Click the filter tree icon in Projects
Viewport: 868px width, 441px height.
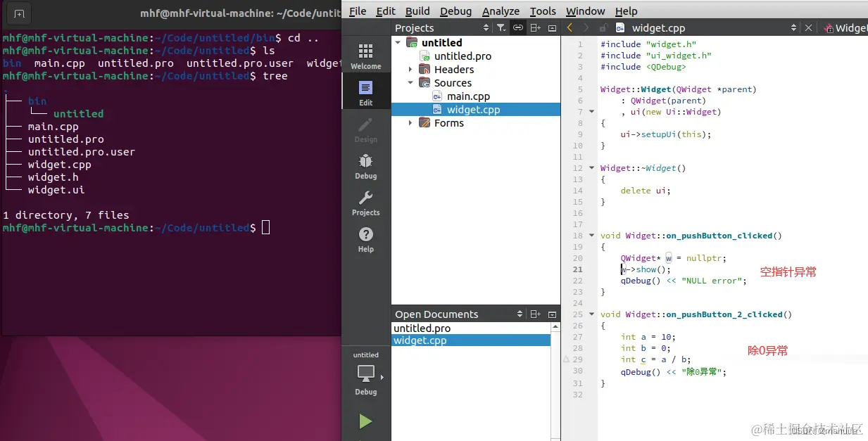coord(501,28)
